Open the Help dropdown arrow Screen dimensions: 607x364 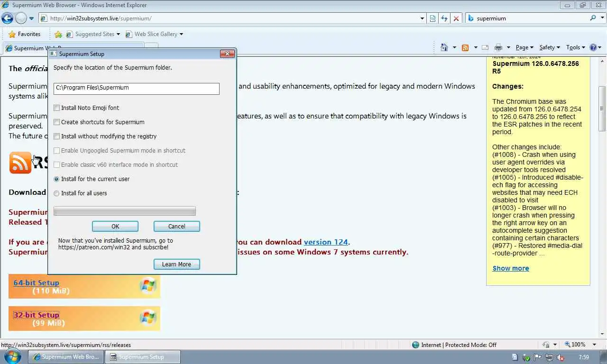point(600,47)
